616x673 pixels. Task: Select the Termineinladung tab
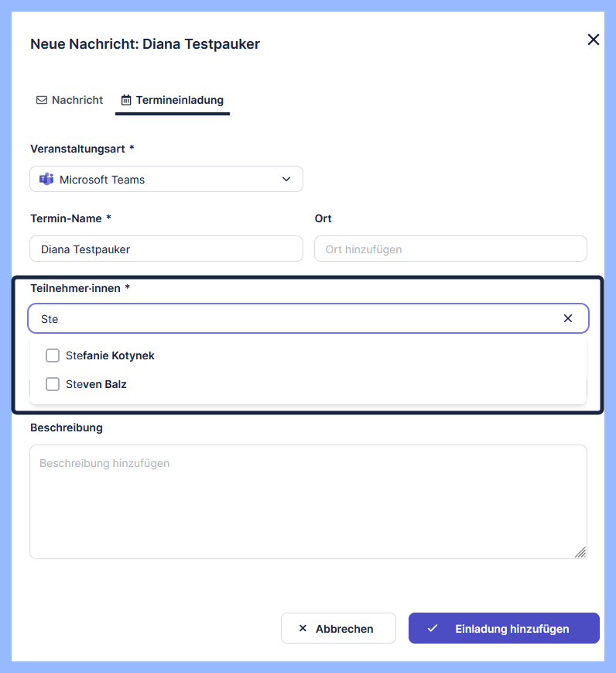click(x=173, y=100)
